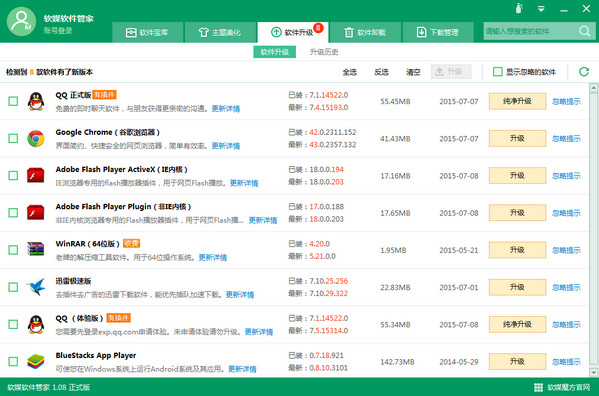This screenshot has height=396, width=599.
Task: Open the 下载管理 tab
Action: pos(438,32)
